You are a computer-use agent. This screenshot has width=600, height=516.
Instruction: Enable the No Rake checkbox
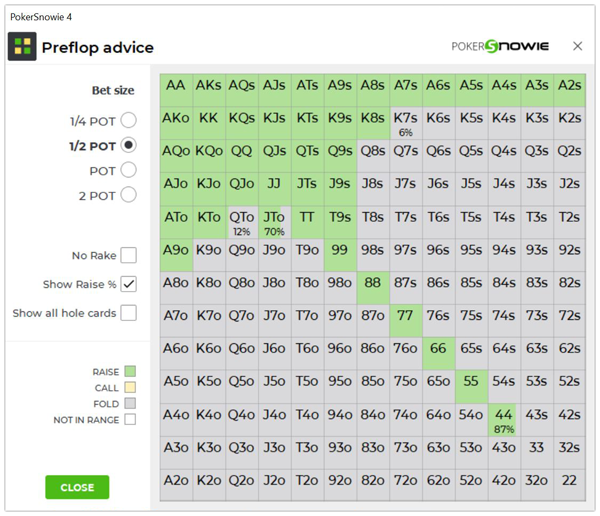pyautogui.click(x=128, y=256)
